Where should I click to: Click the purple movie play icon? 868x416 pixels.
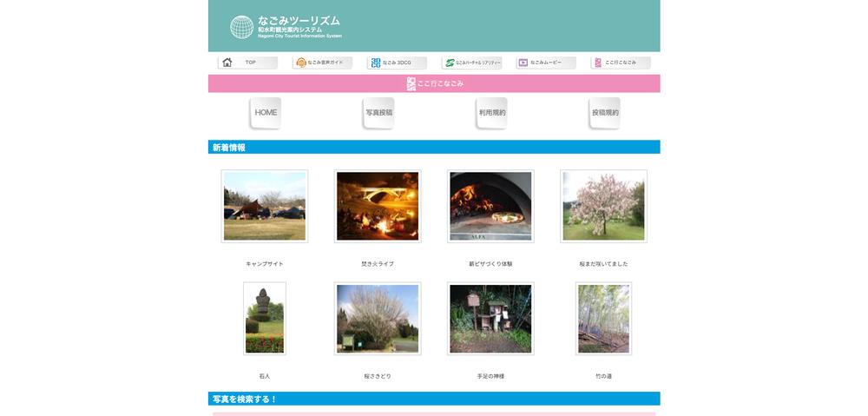(523, 63)
